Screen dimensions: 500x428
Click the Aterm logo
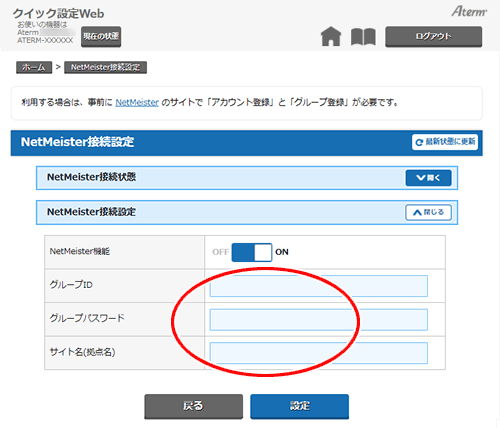coord(469,12)
